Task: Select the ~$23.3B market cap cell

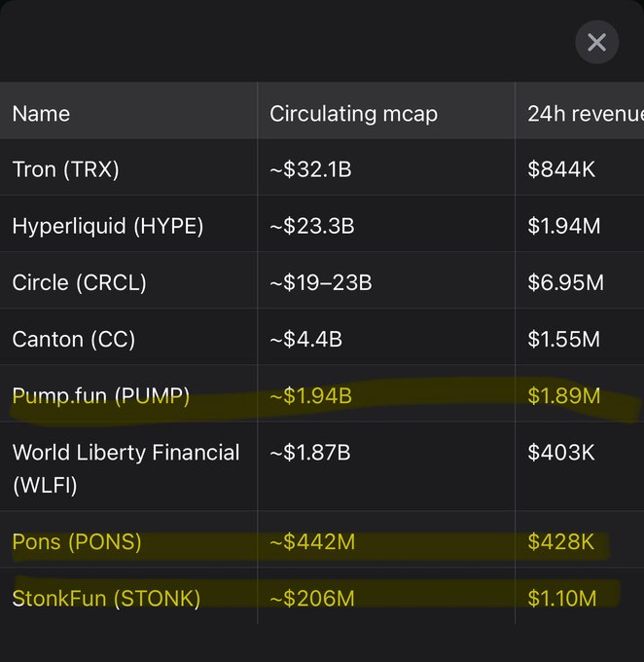Action: click(386, 224)
